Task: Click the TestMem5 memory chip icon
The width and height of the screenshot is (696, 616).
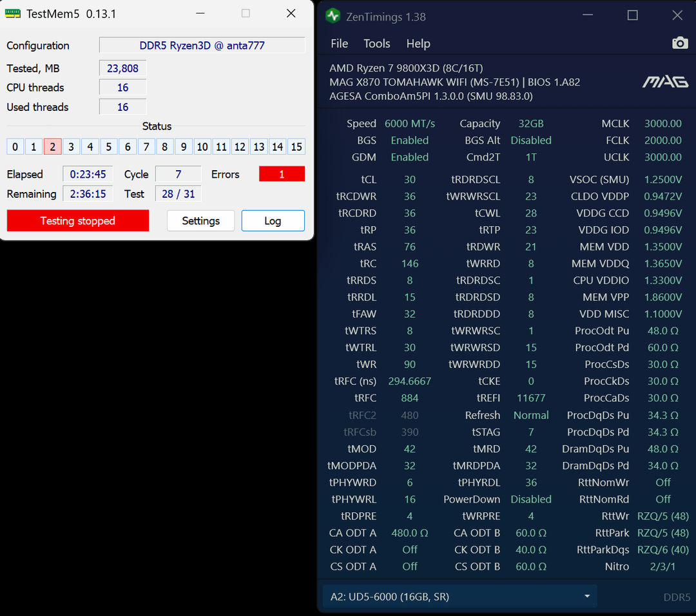Action: coord(13,14)
